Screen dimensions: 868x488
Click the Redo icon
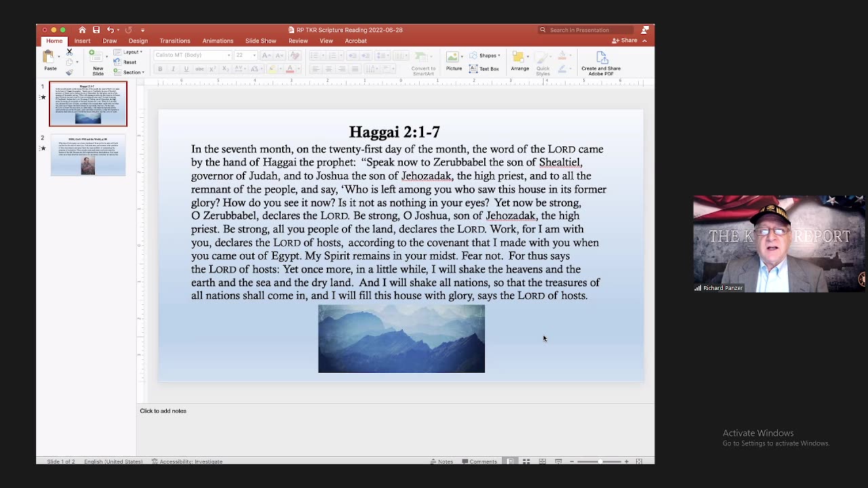tap(128, 30)
